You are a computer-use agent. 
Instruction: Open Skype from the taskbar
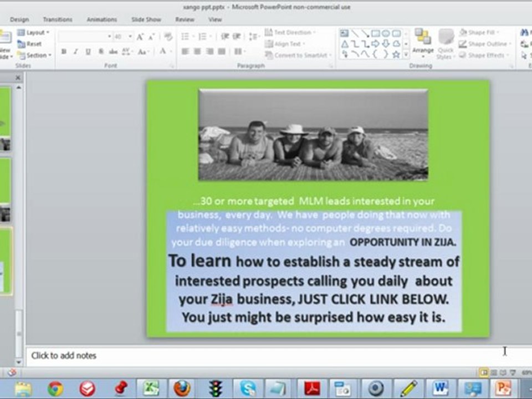[248, 388]
